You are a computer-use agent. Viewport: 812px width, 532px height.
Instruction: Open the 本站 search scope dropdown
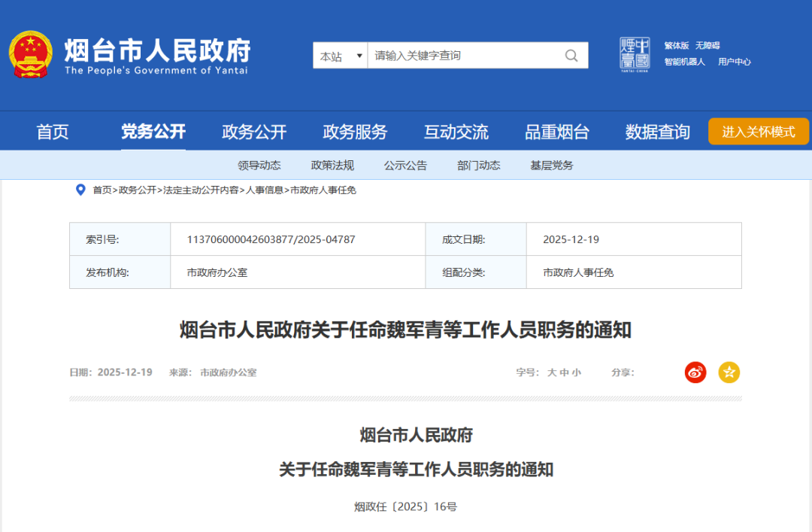pos(340,56)
